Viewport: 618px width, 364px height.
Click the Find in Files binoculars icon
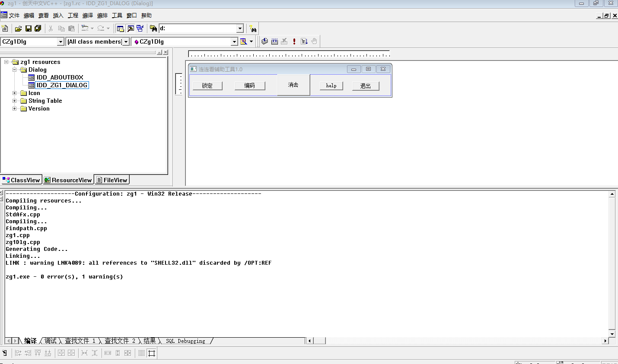click(x=153, y=28)
